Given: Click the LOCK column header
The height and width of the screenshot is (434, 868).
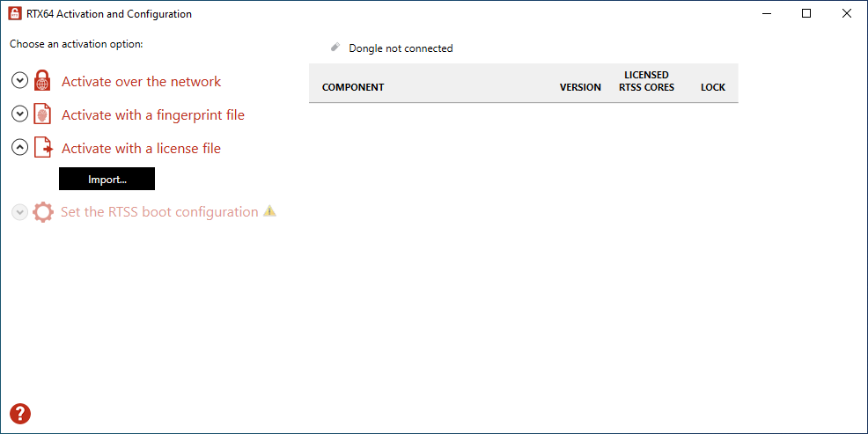Looking at the screenshot, I should 713,87.
